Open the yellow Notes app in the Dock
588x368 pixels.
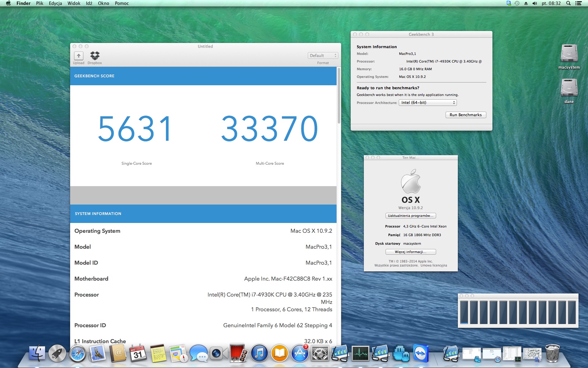pos(158,353)
